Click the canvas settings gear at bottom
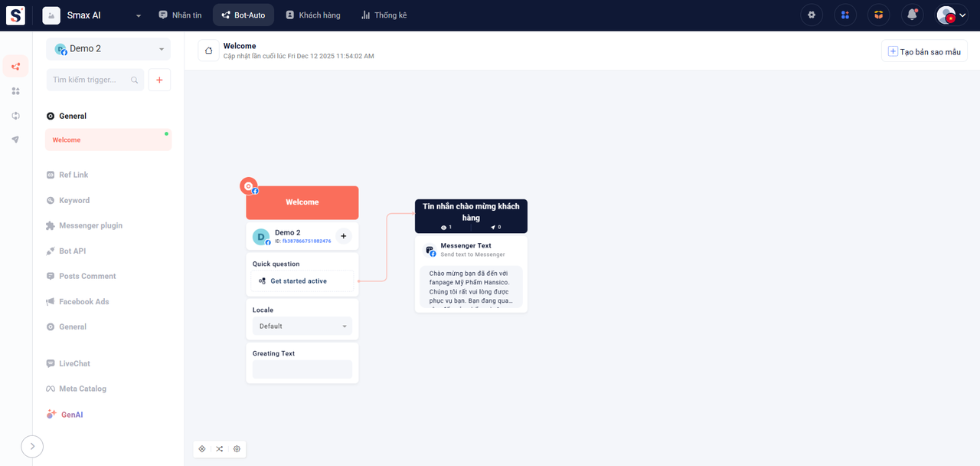 click(x=237, y=449)
